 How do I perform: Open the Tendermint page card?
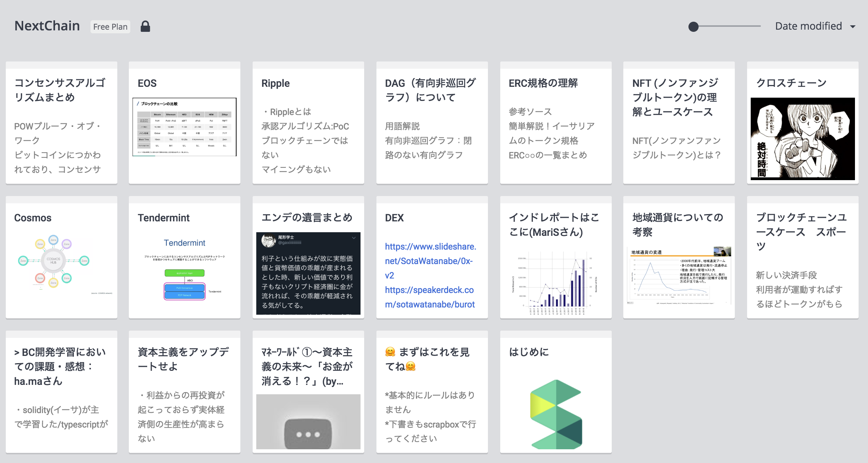184,258
